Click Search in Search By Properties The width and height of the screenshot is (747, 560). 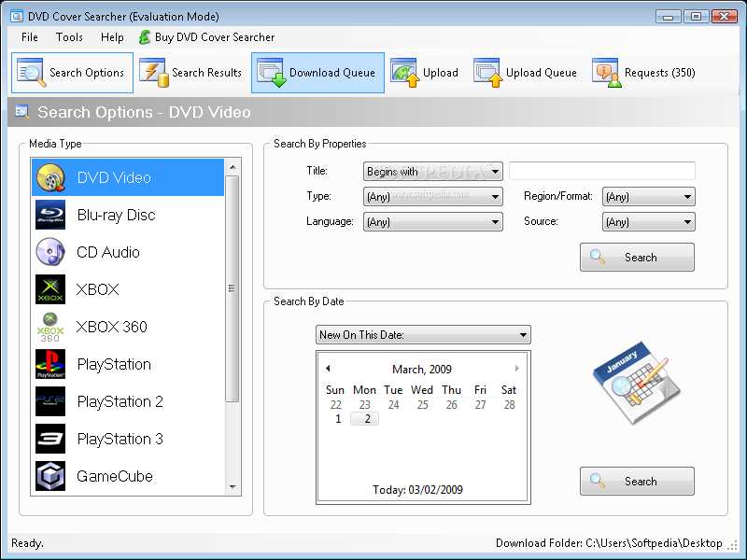637,258
